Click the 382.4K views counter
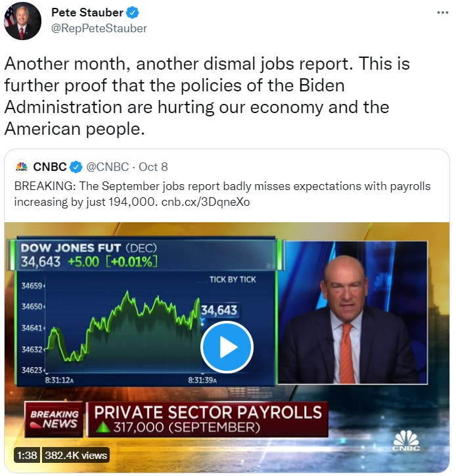The width and height of the screenshot is (456, 476). click(x=76, y=454)
